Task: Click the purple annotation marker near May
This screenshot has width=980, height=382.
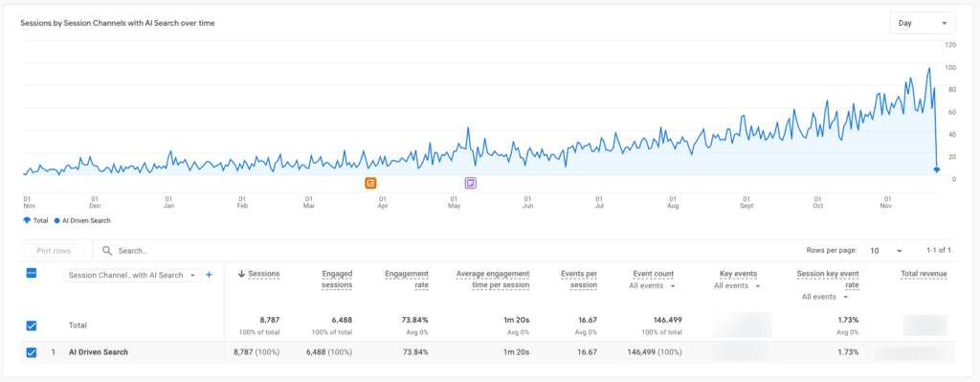Action: (x=471, y=183)
